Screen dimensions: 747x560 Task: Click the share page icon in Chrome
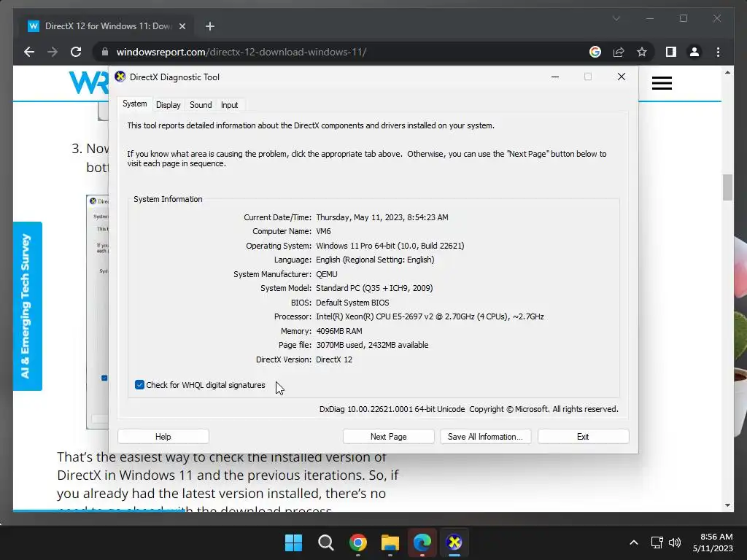tap(619, 52)
